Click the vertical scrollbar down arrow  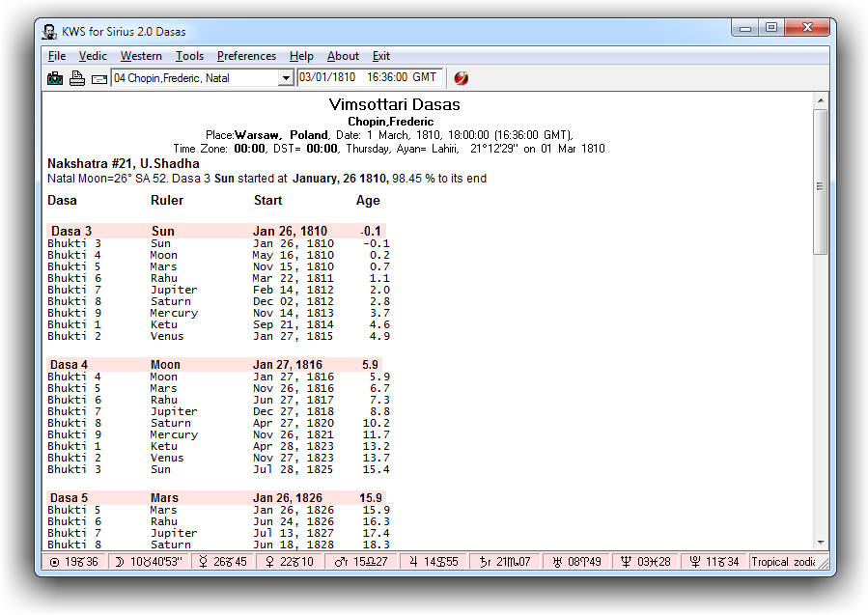click(820, 543)
